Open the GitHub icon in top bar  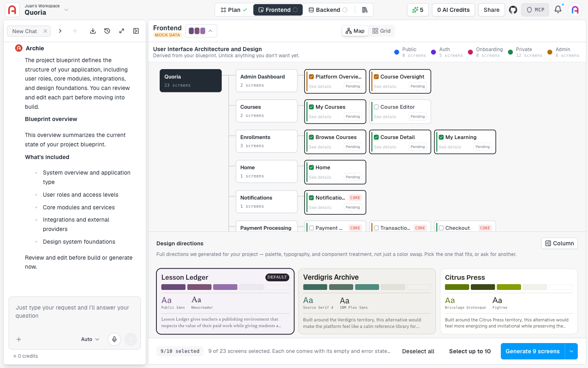tap(513, 10)
